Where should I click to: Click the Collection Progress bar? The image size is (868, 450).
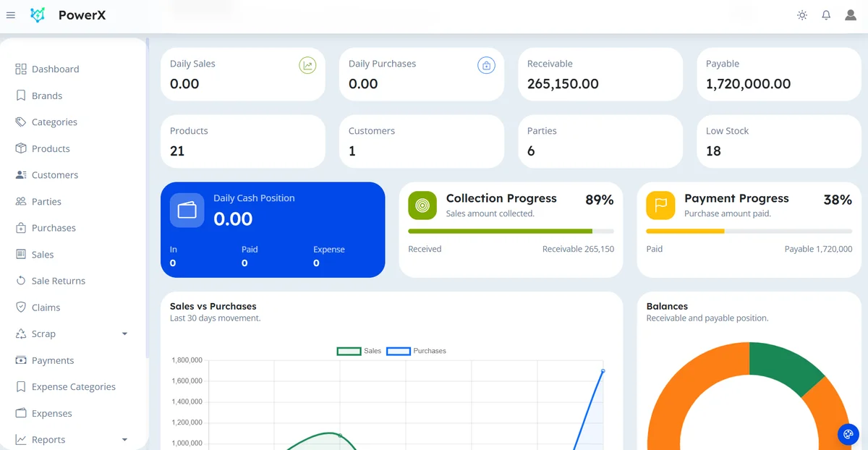click(511, 232)
